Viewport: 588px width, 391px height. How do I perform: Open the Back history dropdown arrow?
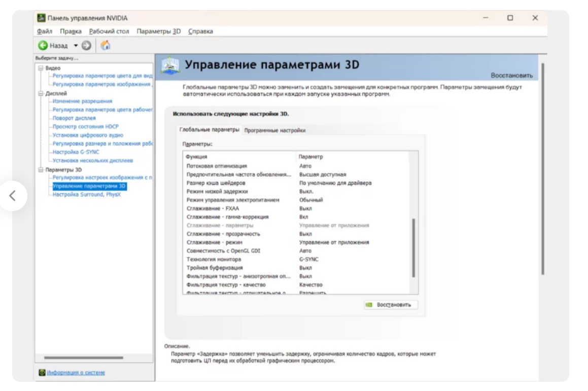pyautogui.click(x=76, y=45)
